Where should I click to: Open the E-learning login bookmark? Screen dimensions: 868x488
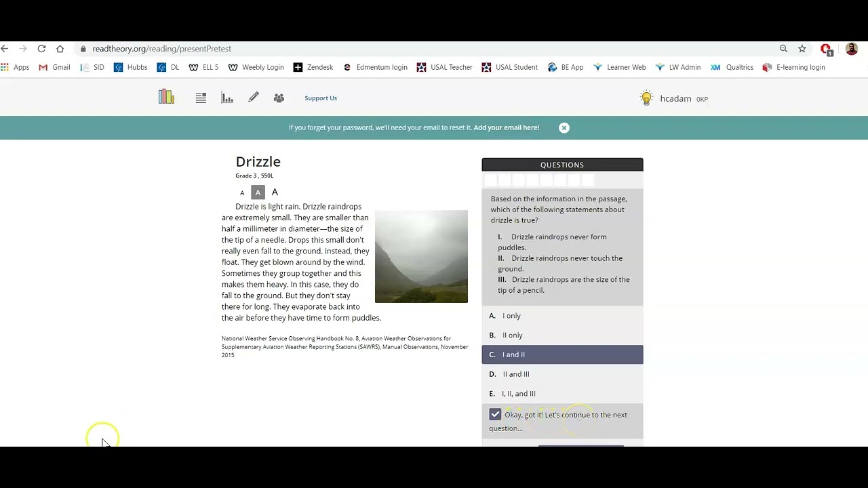coord(793,67)
